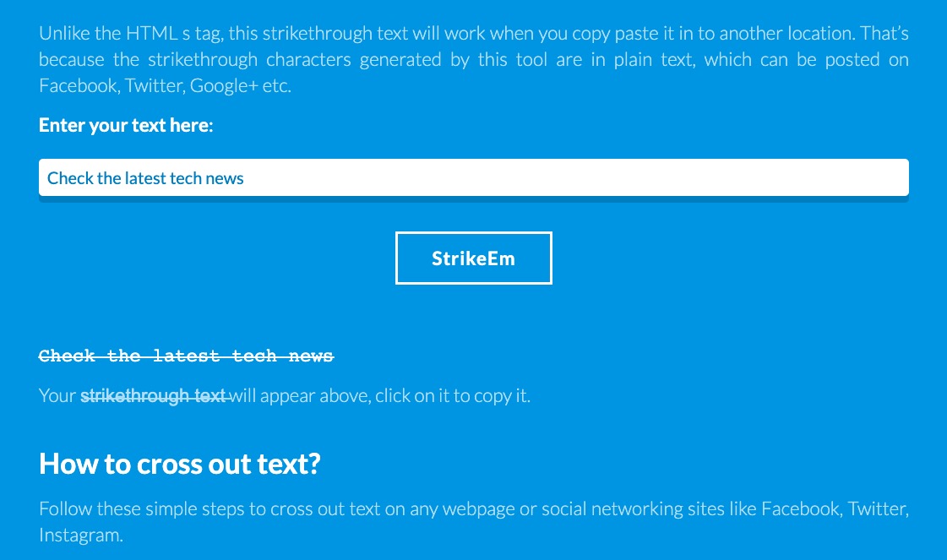Viewport: 947px width, 560px height.
Task: Copy the generated struck-out 'Check the latest tech news' result
Action: coord(186,356)
